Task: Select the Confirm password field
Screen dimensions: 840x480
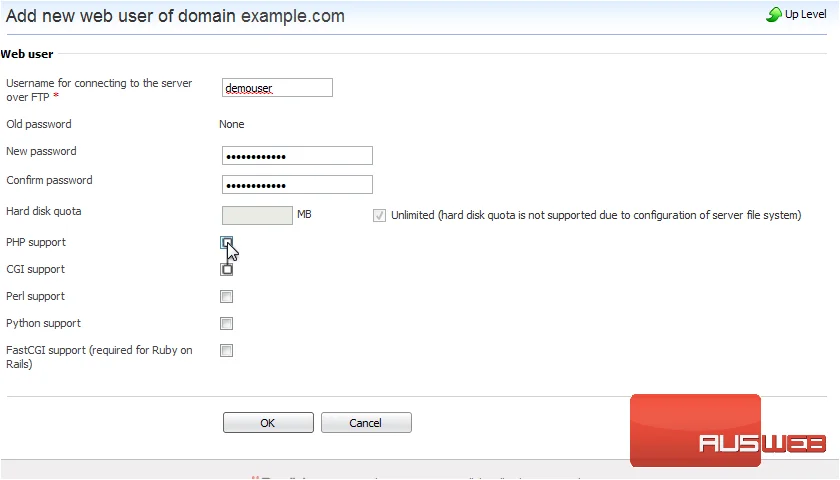Action: (x=297, y=185)
